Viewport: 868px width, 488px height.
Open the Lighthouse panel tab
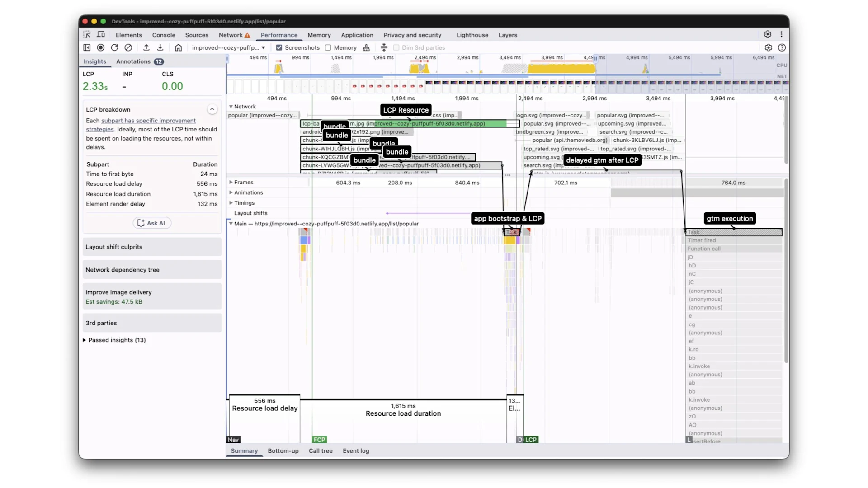(472, 35)
